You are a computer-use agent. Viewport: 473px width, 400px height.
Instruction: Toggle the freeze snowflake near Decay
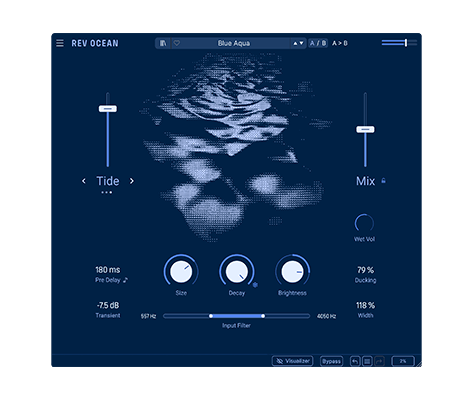[255, 285]
